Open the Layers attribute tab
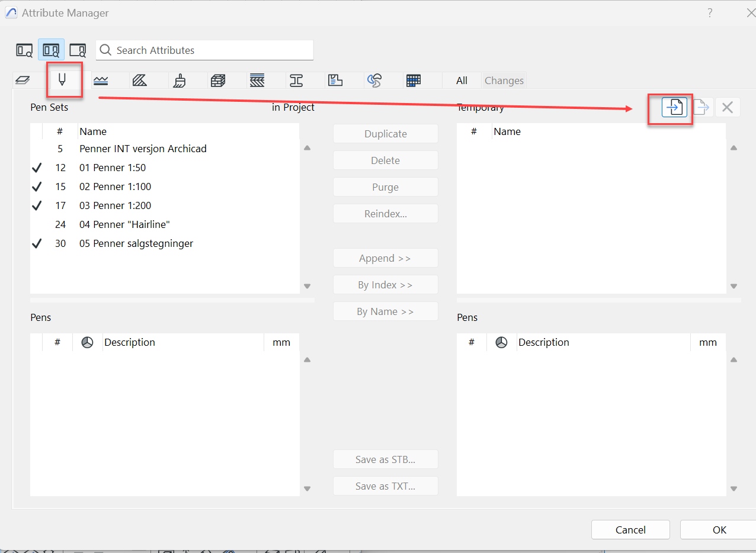This screenshot has height=553, width=756. [22, 81]
